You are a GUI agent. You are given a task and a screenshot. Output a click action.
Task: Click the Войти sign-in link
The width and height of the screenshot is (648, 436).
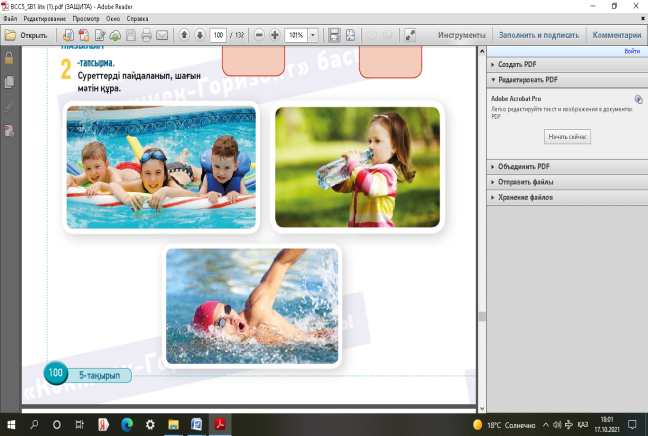pyautogui.click(x=632, y=50)
